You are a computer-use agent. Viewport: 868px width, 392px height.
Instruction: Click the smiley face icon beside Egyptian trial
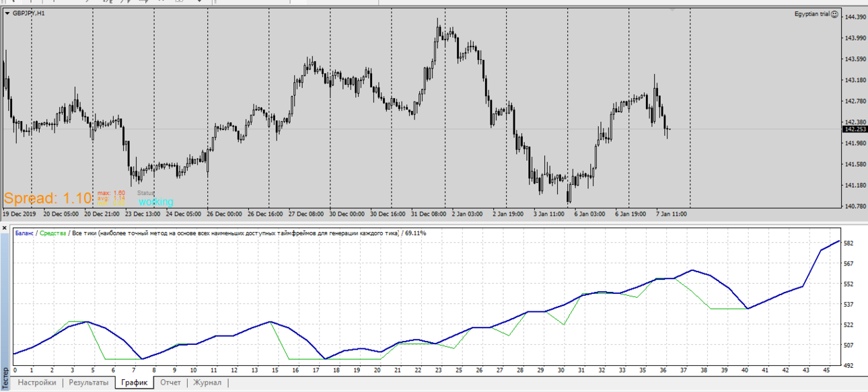(834, 13)
